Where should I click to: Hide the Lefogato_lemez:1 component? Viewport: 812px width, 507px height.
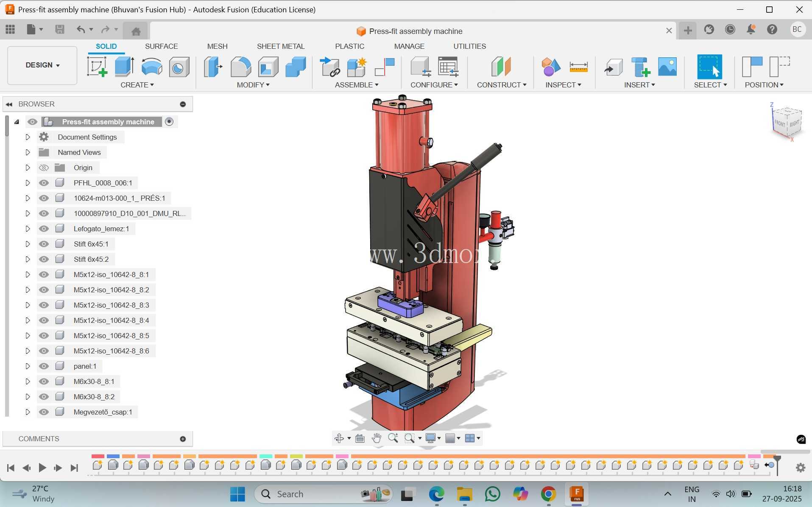point(44,229)
